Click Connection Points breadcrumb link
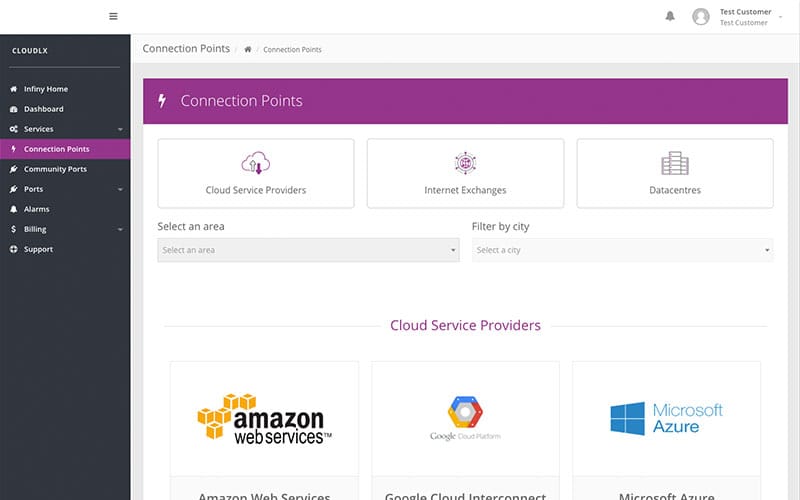The image size is (800, 500). coord(292,49)
